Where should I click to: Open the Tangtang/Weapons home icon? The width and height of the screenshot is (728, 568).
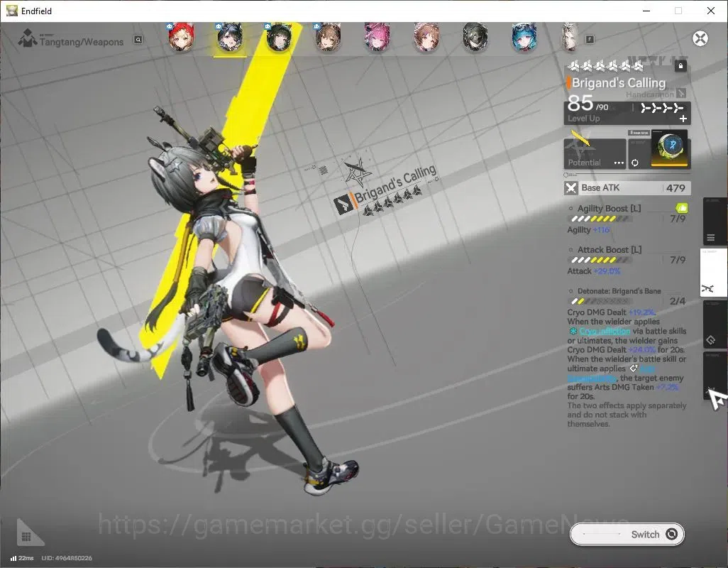pyautogui.click(x=28, y=38)
